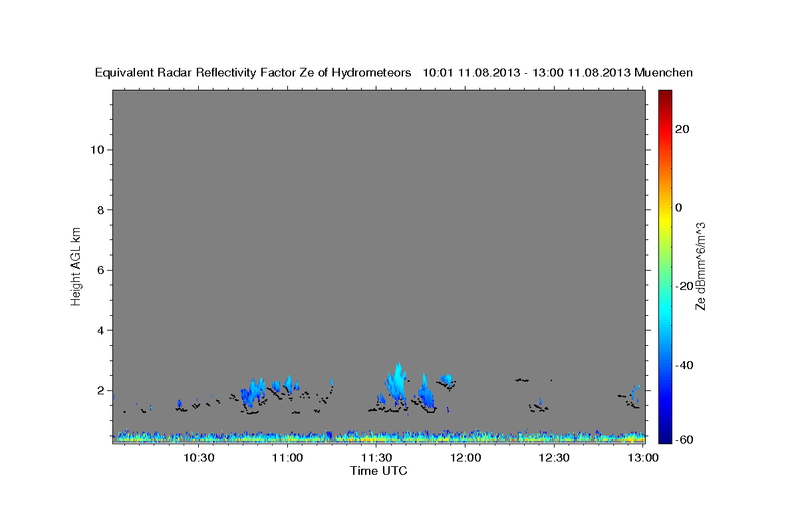Screen dimensions: 798x532
Task: Click the 12:00 time axis tick label
Action: tap(465, 458)
